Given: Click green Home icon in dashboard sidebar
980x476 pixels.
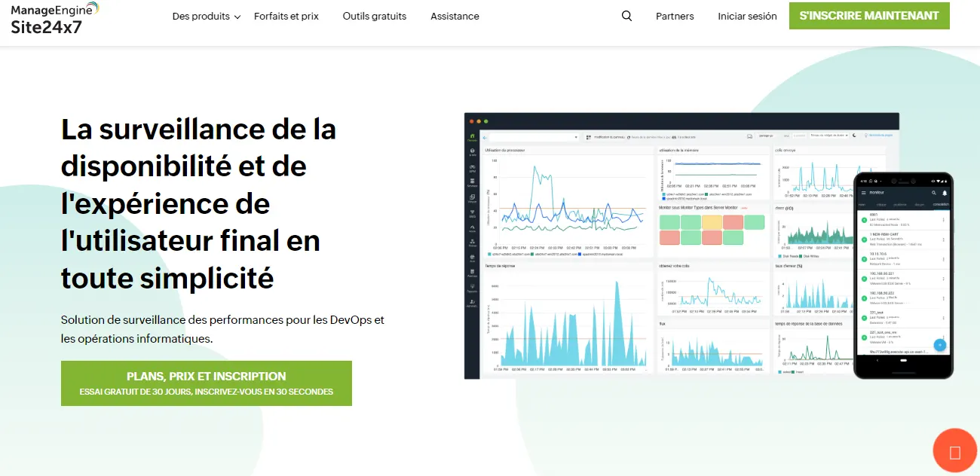Looking at the screenshot, I should pyautogui.click(x=472, y=136).
